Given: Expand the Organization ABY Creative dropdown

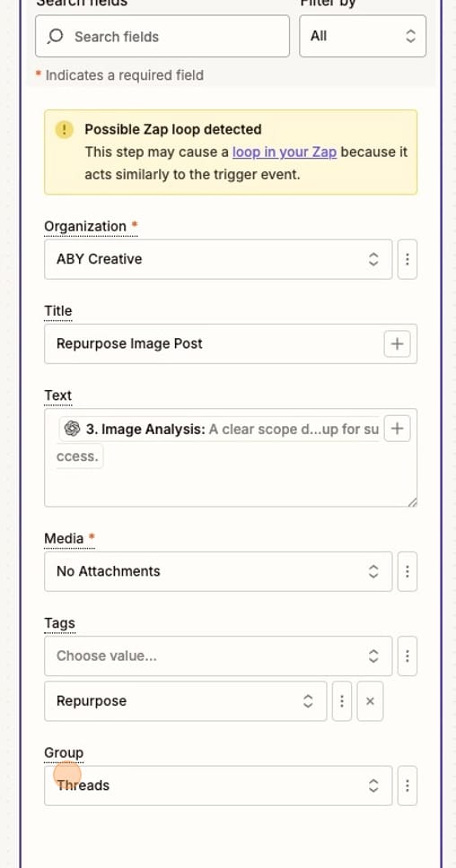Looking at the screenshot, I should click(218, 259).
